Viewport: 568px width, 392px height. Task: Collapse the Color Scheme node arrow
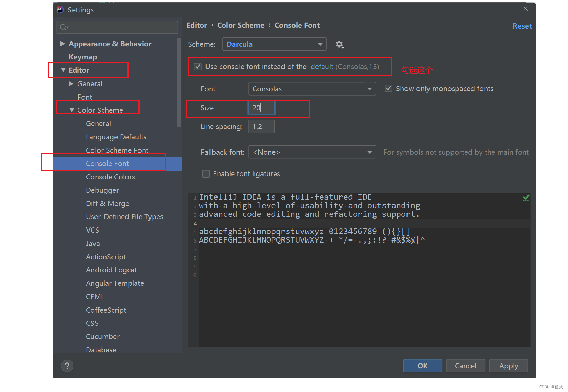point(71,110)
